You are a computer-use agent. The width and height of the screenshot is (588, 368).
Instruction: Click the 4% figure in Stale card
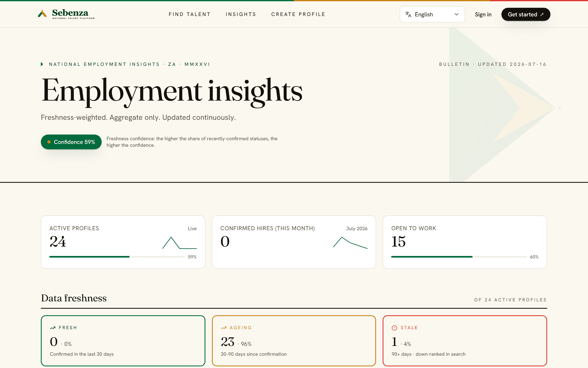407,344
